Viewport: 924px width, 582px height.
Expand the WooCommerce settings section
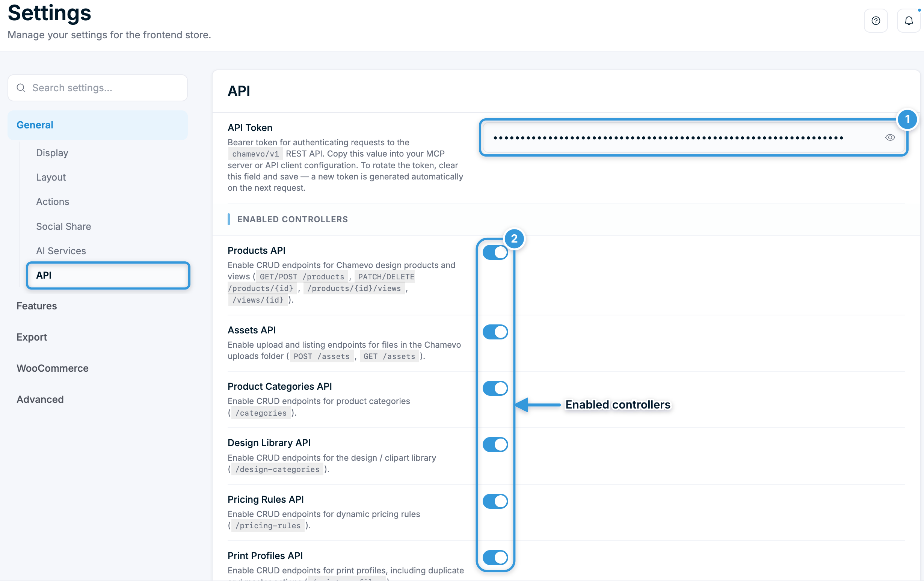tap(53, 368)
